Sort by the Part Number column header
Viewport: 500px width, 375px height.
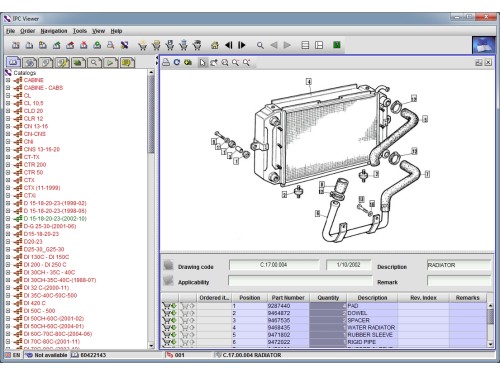click(288, 298)
